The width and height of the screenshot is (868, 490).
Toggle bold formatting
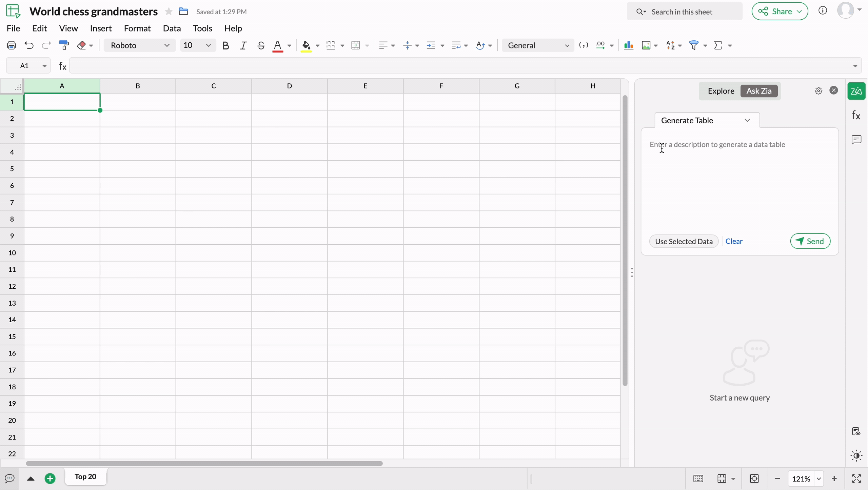(225, 45)
